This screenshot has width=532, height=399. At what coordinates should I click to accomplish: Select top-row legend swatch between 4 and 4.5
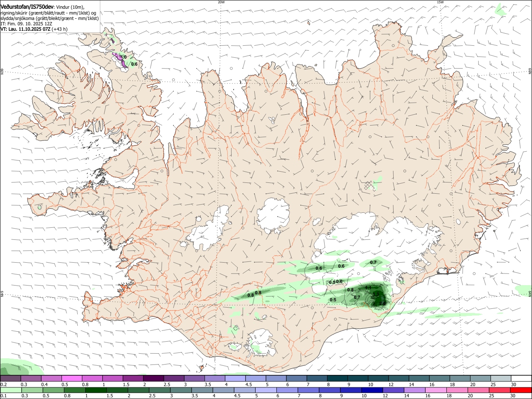(235, 379)
